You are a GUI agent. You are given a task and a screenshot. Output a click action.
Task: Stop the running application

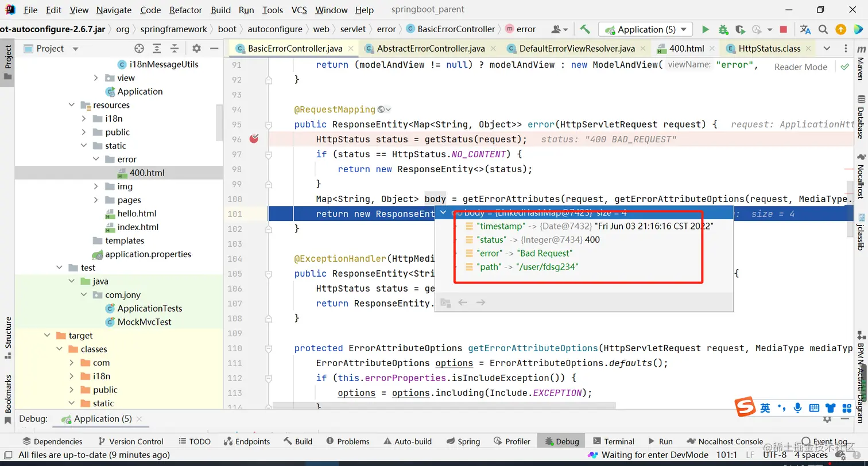pyautogui.click(x=784, y=29)
